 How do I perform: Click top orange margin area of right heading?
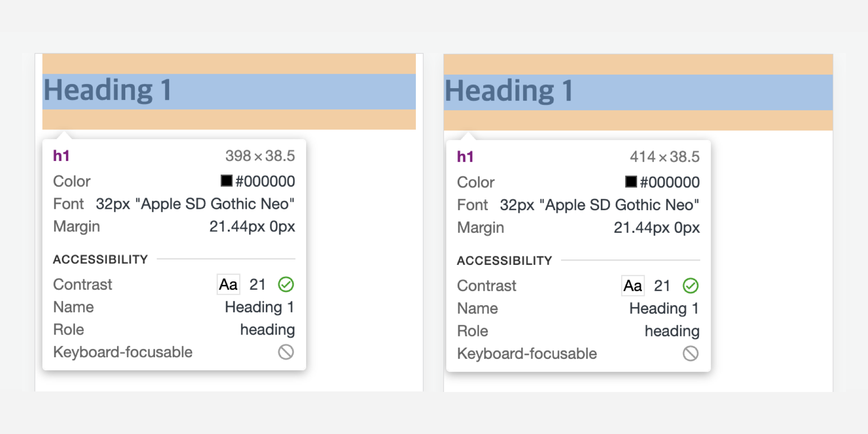[638, 64]
